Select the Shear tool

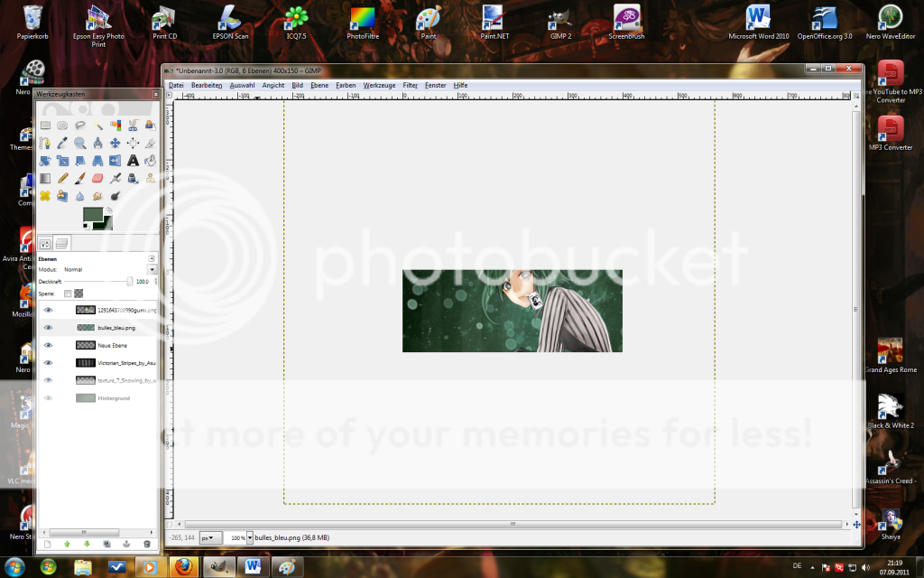point(80,161)
